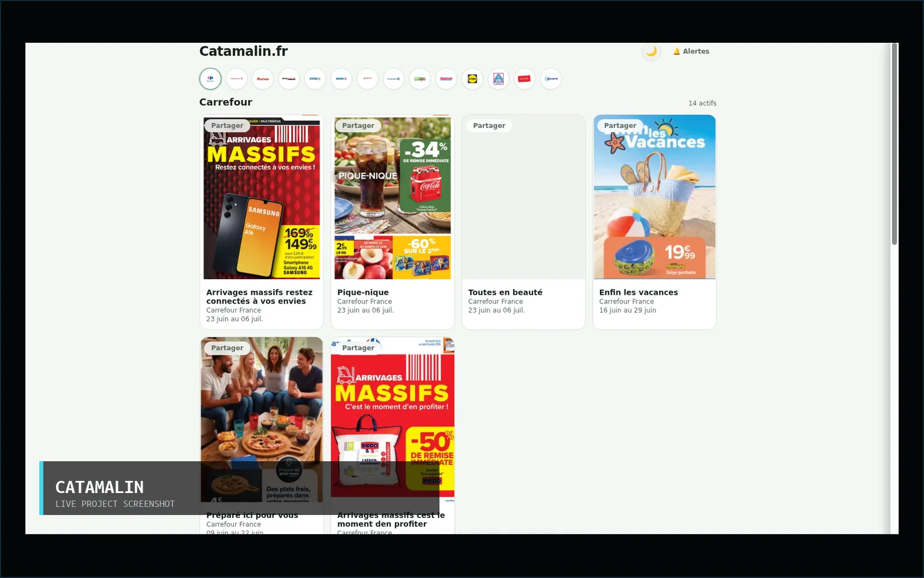Open the 'Pique-nique' catalogue title
This screenshot has width=924, height=578.
[x=363, y=292]
